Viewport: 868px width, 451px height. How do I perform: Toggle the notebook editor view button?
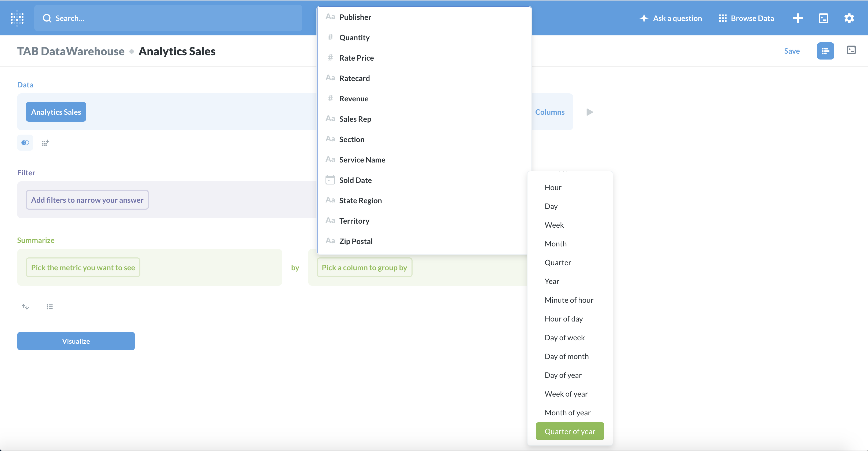pyautogui.click(x=825, y=51)
